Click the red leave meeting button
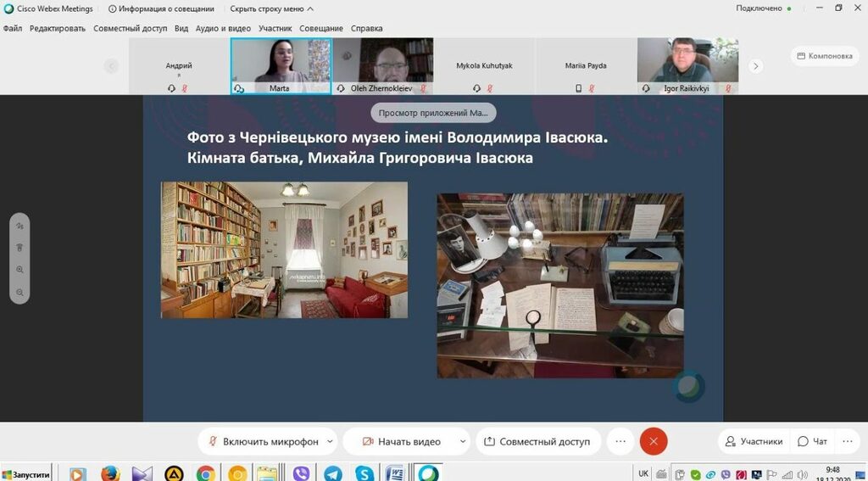868x481 pixels. 654,441
